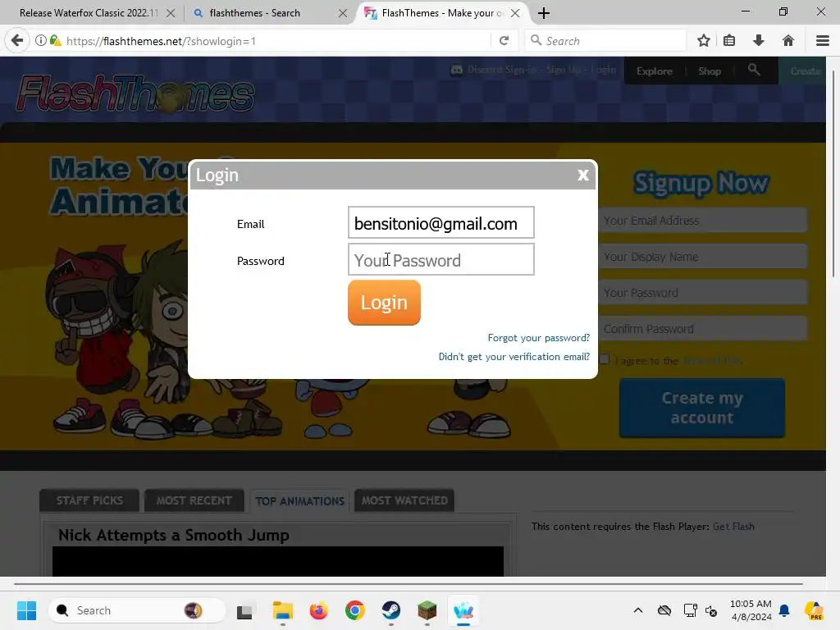Click Create my account button
Screen dimensions: 840x630
point(702,408)
